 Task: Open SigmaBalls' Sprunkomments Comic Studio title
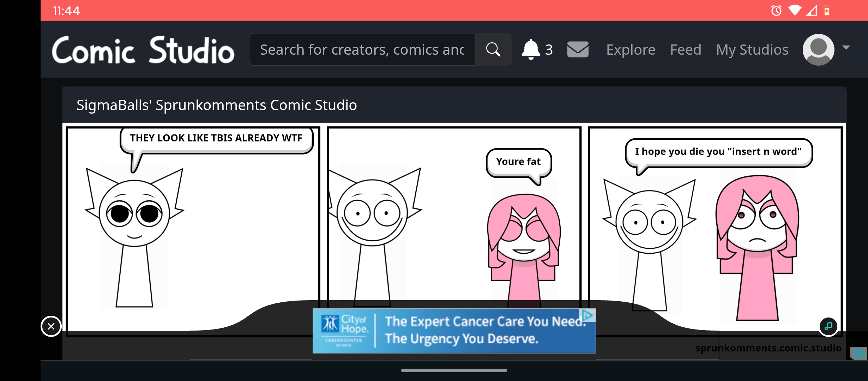(x=217, y=105)
